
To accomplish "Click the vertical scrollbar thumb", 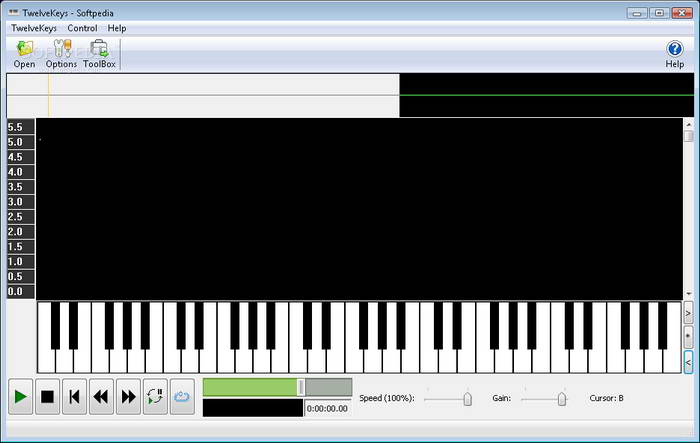I will point(688,136).
